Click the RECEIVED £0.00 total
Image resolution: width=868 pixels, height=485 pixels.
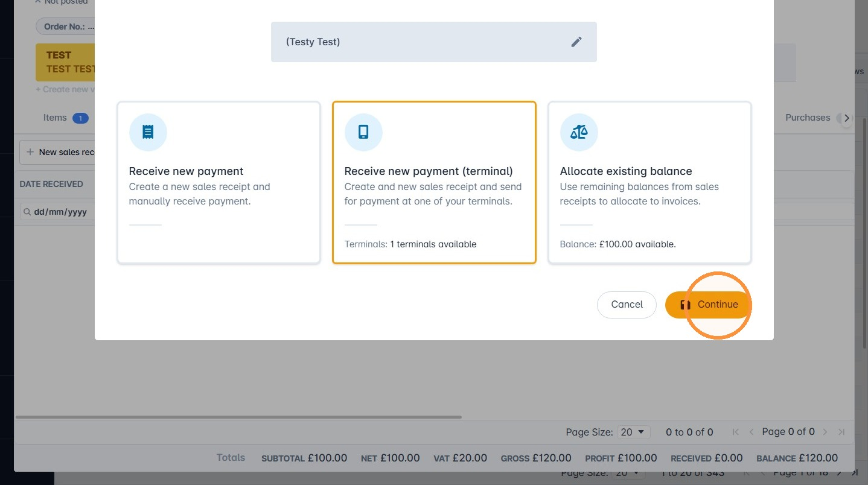click(x=707, y=458)
